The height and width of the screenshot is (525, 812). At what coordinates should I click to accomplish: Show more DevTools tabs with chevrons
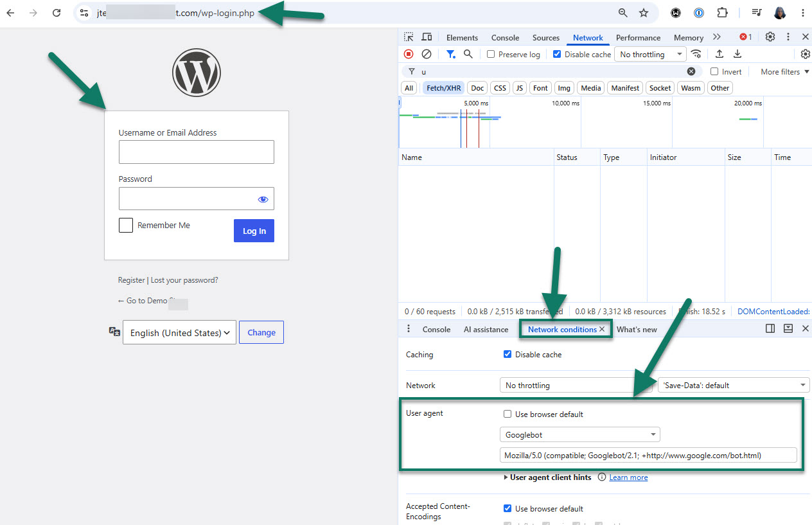pos(717,37)
